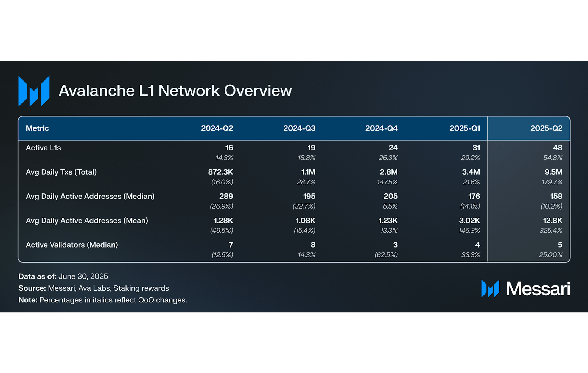Click the 48 Active L1s value

558,148
